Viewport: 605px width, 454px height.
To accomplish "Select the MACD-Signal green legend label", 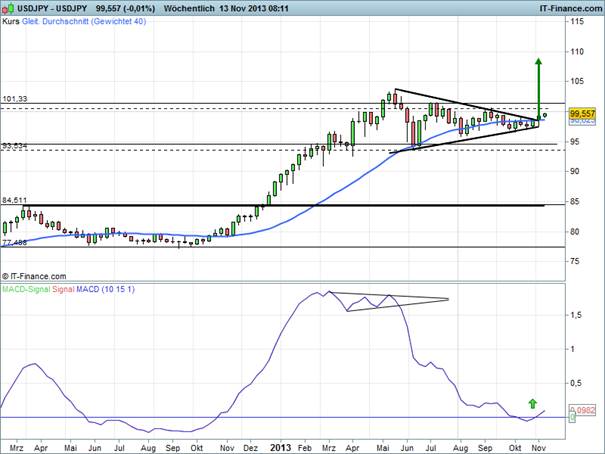I will (26, 289).
